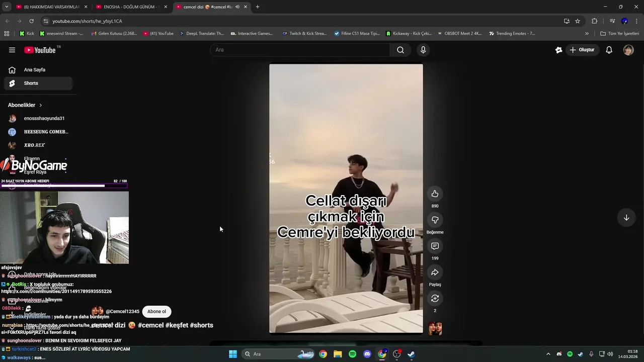The width and height of the screenshot is (644, 362).
Task: Open the Kickaway - Kick Çeki... bookmark
Action: 409,34
